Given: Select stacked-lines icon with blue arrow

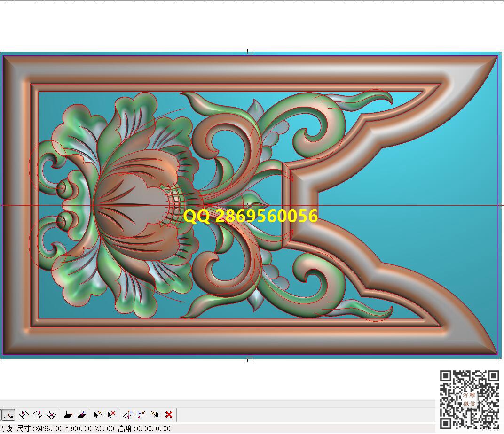Looking at the screenshot, I should pos(82,415).
